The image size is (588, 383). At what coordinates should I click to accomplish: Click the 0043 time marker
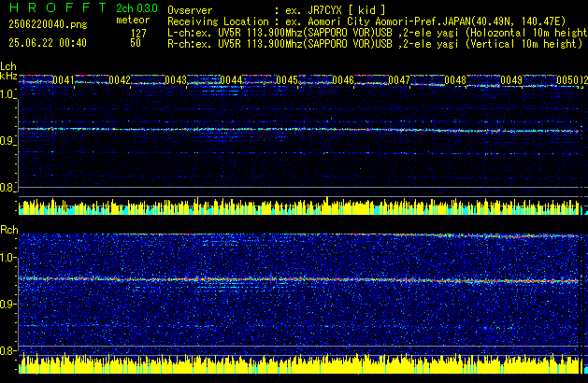(x=176, y=80)
